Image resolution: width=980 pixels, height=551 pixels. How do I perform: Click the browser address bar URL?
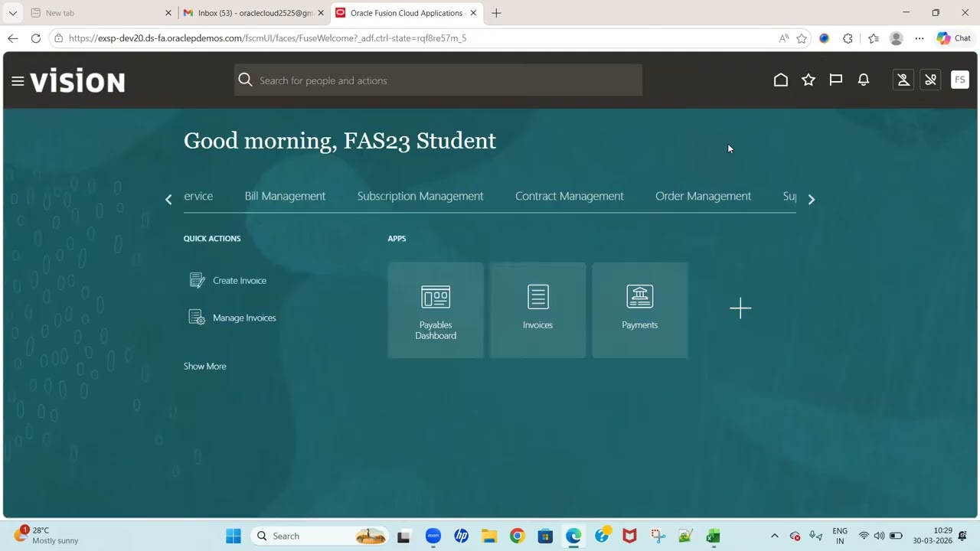click(267, 38)
